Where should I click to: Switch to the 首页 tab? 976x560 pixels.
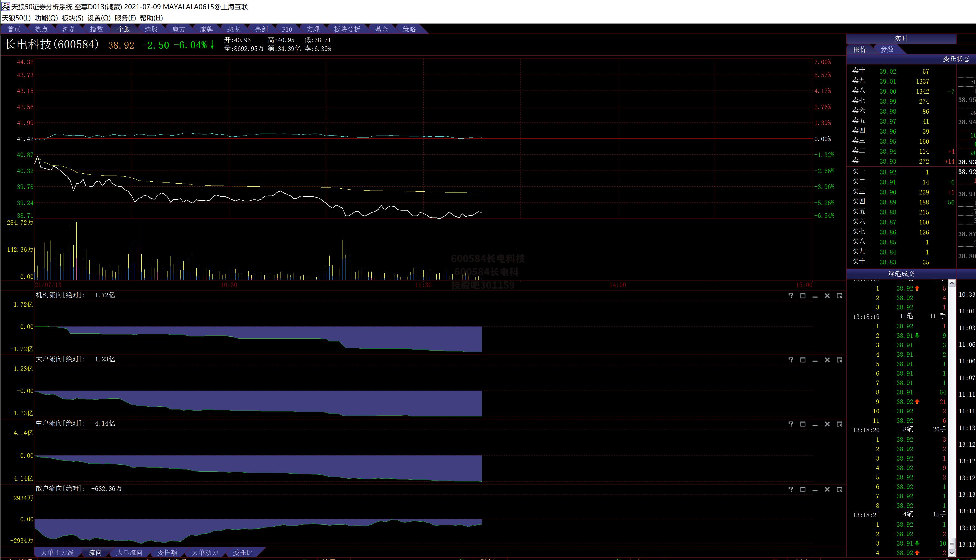pyautogui.click(x=14, y=29)
